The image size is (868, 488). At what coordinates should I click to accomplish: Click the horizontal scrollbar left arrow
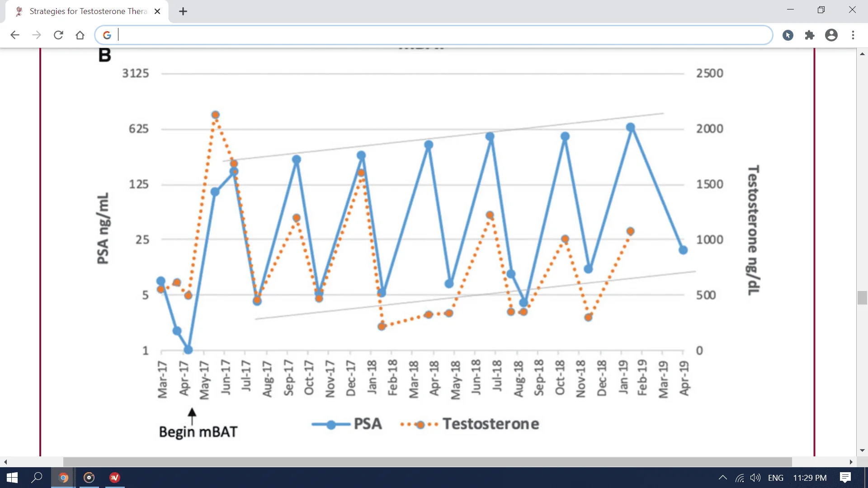coord(5,462)
